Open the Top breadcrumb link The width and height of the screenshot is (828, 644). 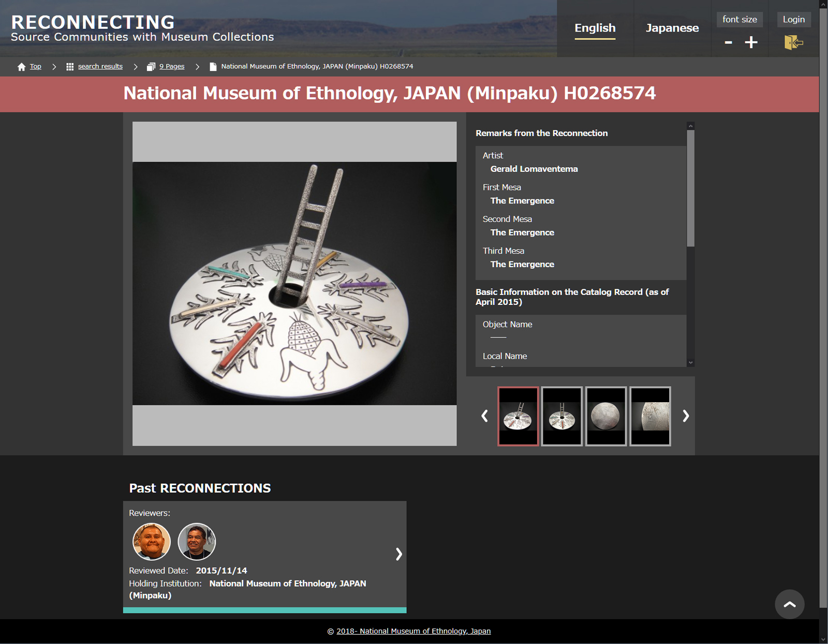click(x=35, y=66)
